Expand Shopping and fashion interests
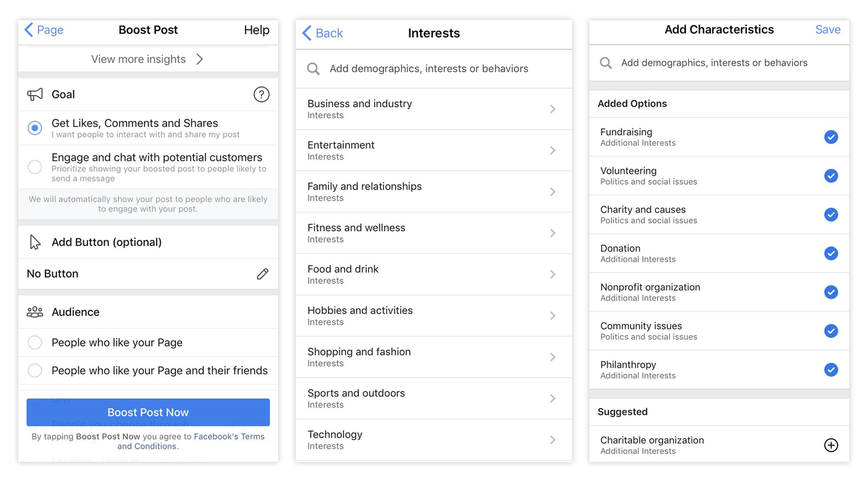This screenshot has width=868, height=482. coord(433,357)
